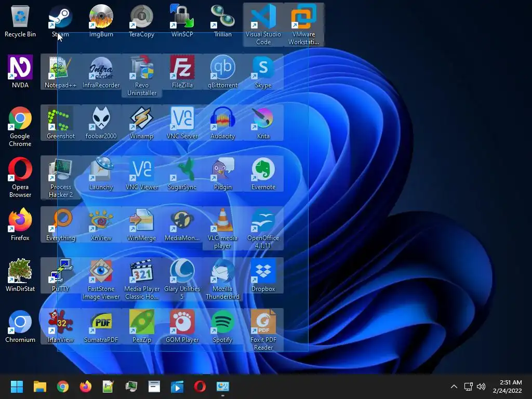
Task: Select the Greenshot desktop shortcut
Action: [x=60, y=123]
